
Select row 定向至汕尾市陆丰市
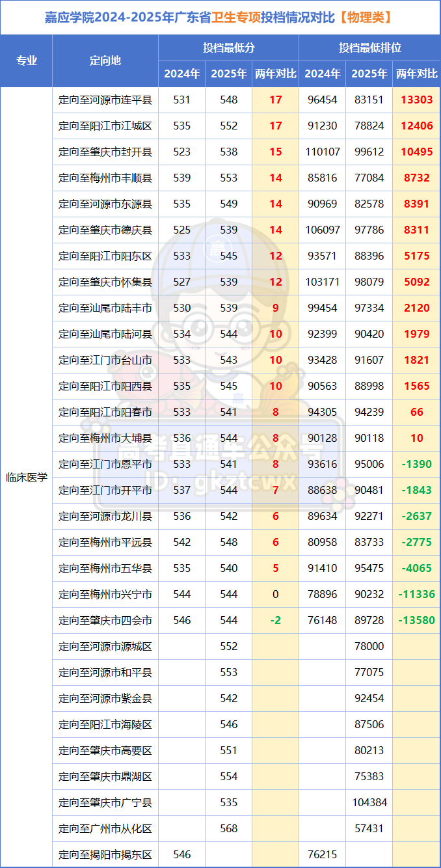247,308
